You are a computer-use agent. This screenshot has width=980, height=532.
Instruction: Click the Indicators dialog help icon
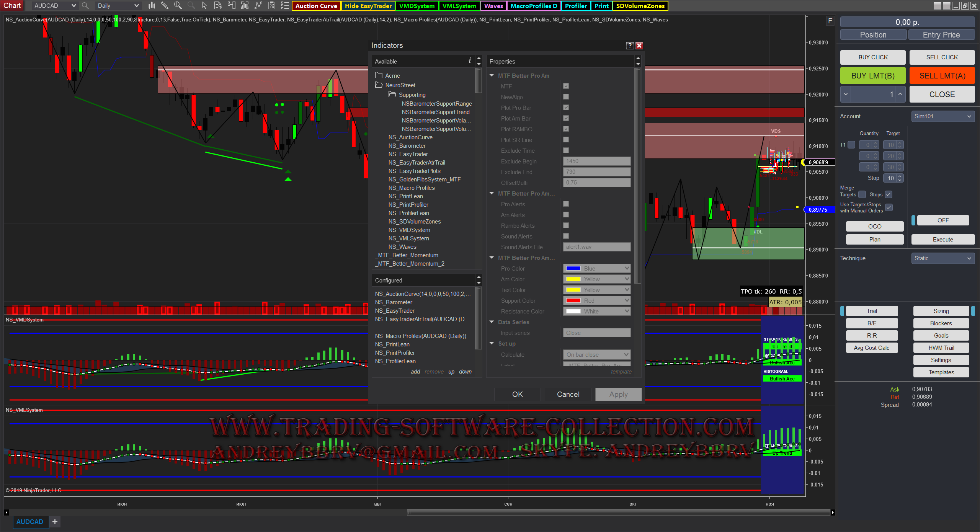coord(630,46)
